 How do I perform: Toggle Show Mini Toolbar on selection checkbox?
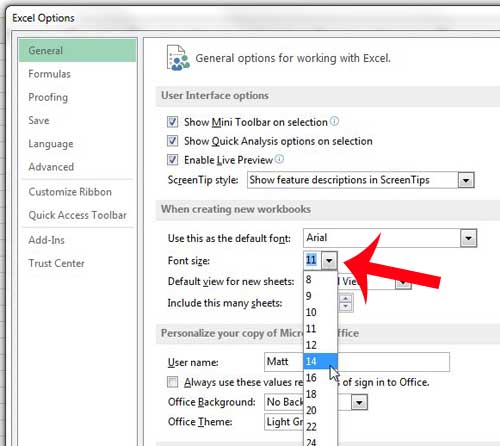172,122
